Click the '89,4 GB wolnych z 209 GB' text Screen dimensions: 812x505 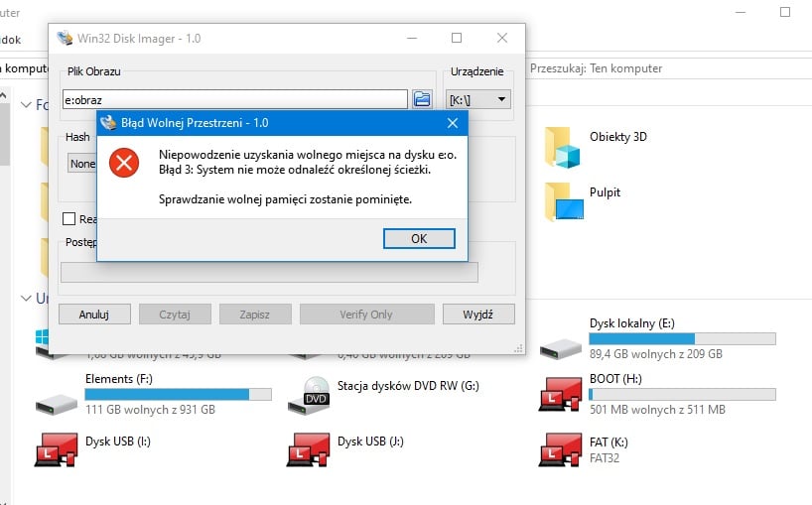point(655,354)
